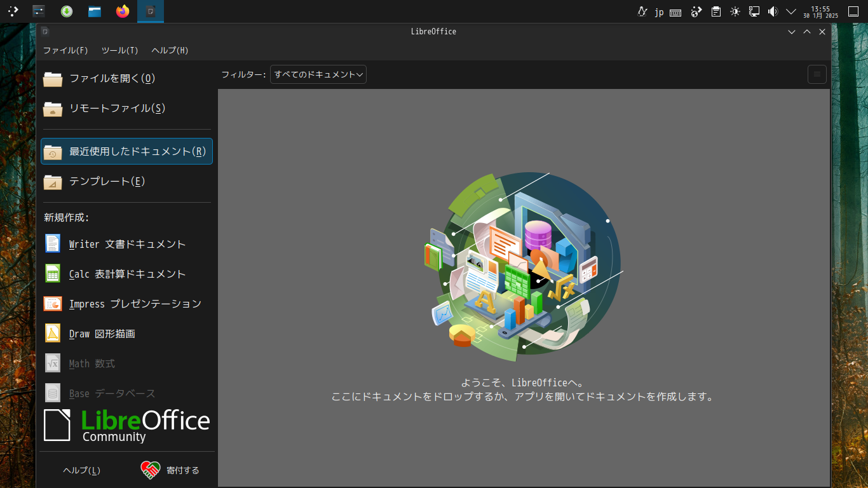
Task: Expand hidden system tray icons arrow
Action: 791,11
